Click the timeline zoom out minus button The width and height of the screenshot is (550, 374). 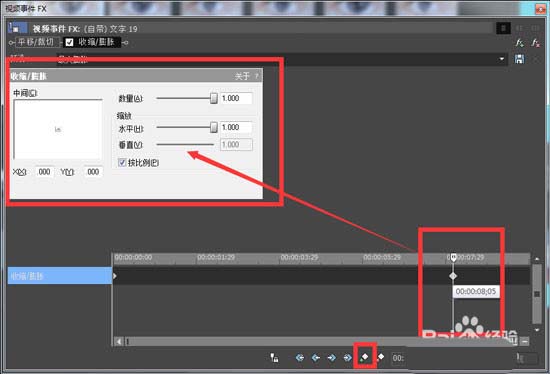525,341
